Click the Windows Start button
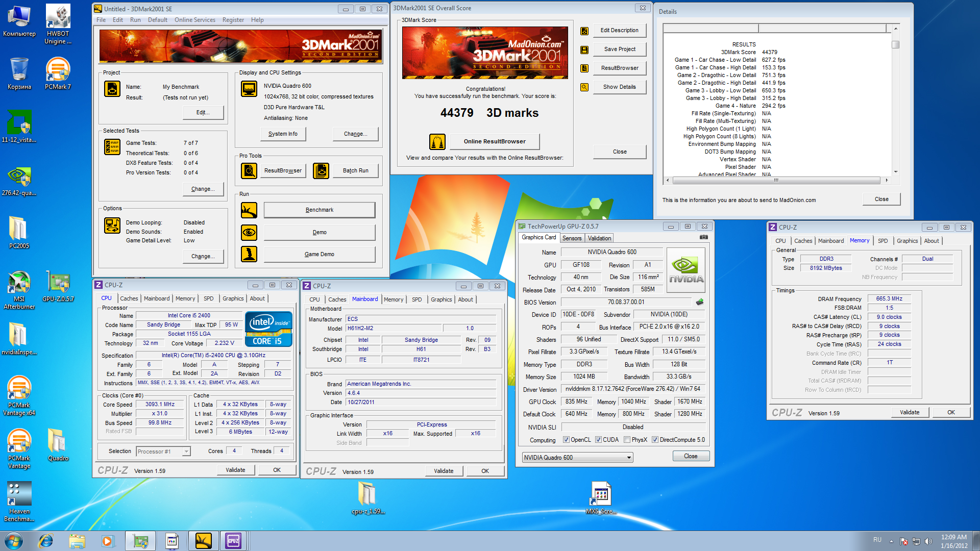980x551 pixels. (x=14, y=540)
